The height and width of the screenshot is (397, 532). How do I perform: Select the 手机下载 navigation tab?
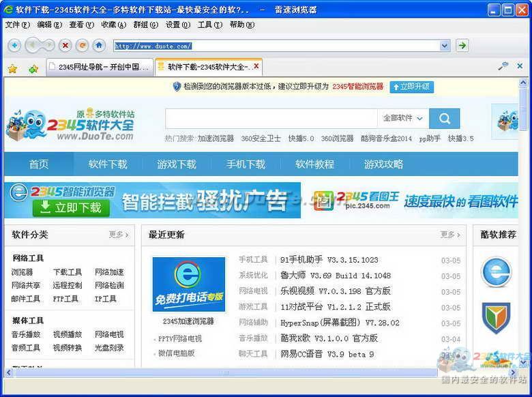246,164
